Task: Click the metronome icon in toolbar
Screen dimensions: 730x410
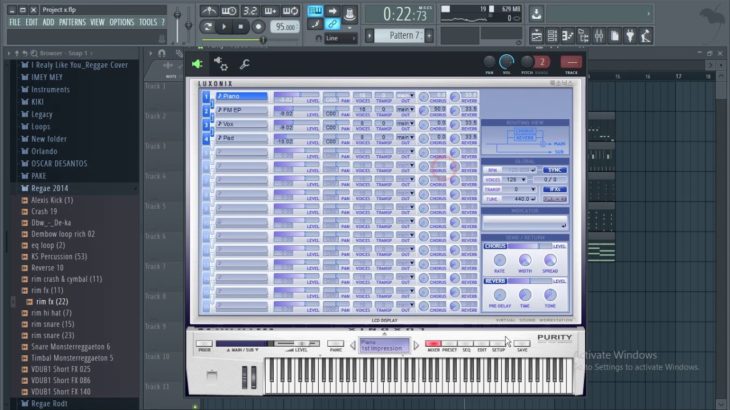Action: (x=209, y=10)
